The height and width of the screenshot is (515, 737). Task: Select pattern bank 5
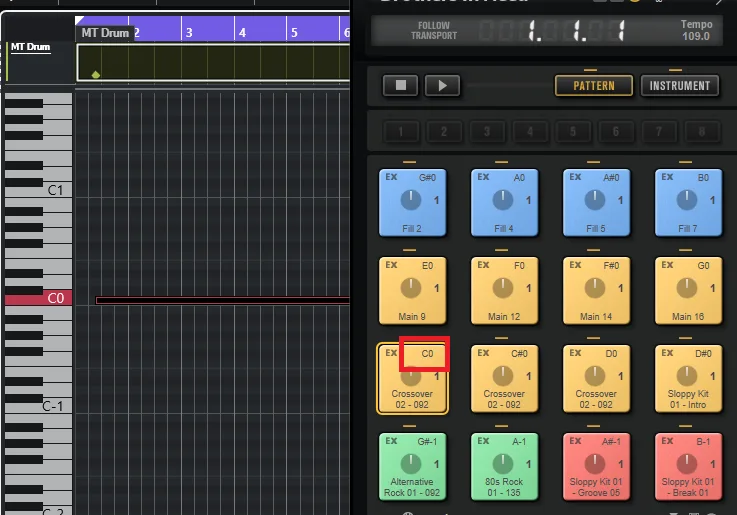point(573,132)
